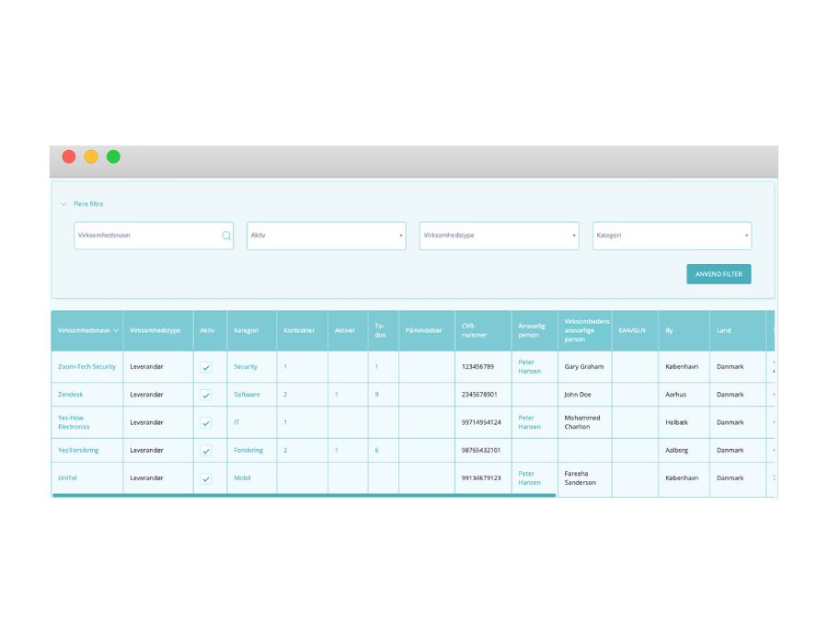Collapse the Flere filtre section
Viewport: 828px width, 644px height.
point(64,204)
